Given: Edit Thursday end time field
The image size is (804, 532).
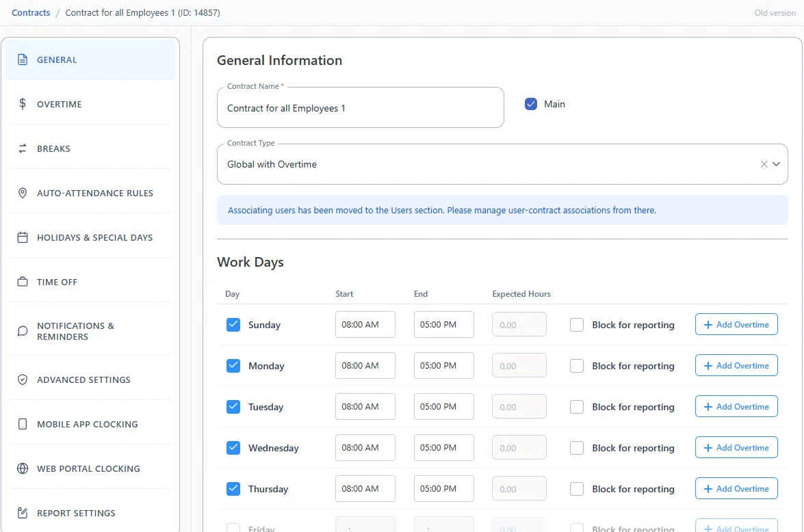Looking at the screenshot, I should click(443, 488).
